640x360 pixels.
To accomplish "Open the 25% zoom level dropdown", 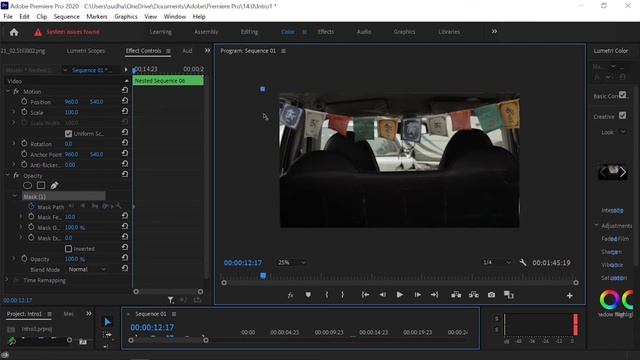I will point(291,262).
